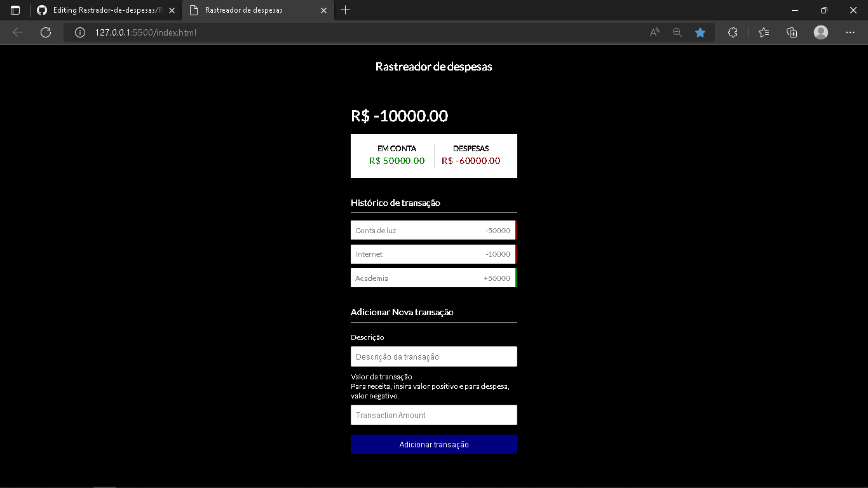Open the browser extensions icon

pos(733,32)
